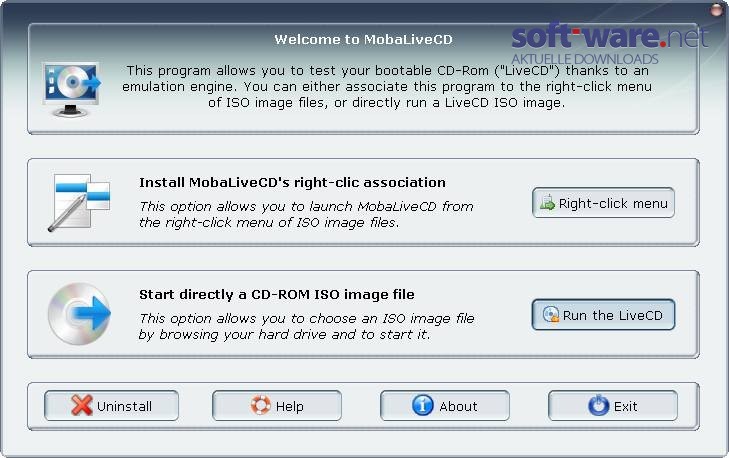
Task: Click the CD with blue arrow icon
Action: pos(80,314)
